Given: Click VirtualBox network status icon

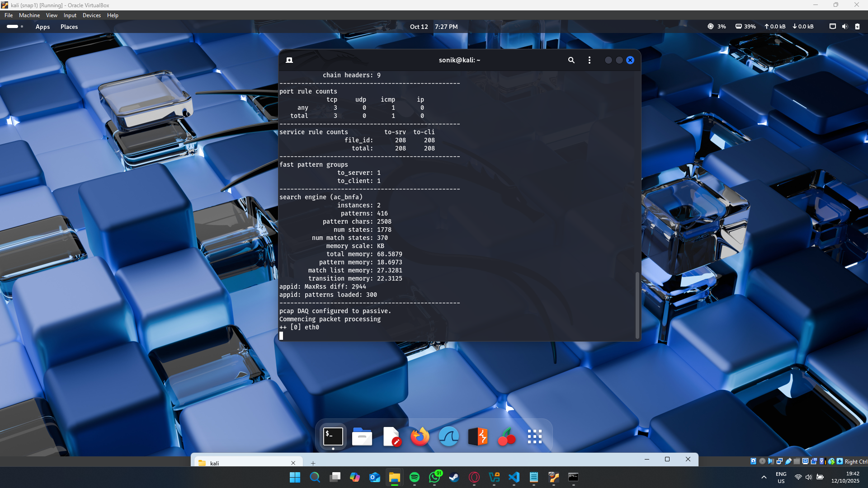Looking at the screenshot, I should coord(779,461).
